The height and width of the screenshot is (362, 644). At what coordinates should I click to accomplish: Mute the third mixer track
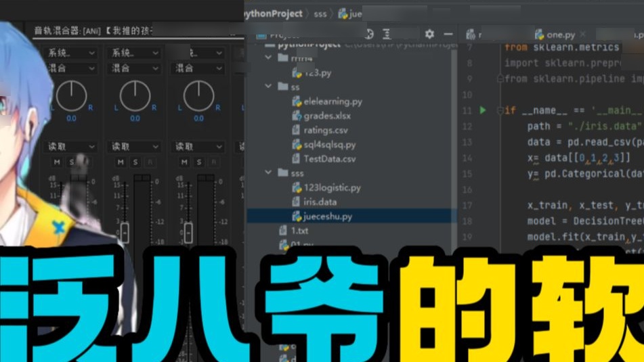[x=184, y=162]
